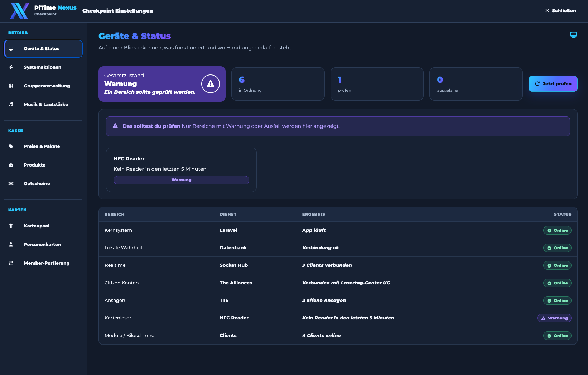Click the group icon for Gruppenverwaltung
The height and width of the screenshot is (375, 588).
pos(11,86)
